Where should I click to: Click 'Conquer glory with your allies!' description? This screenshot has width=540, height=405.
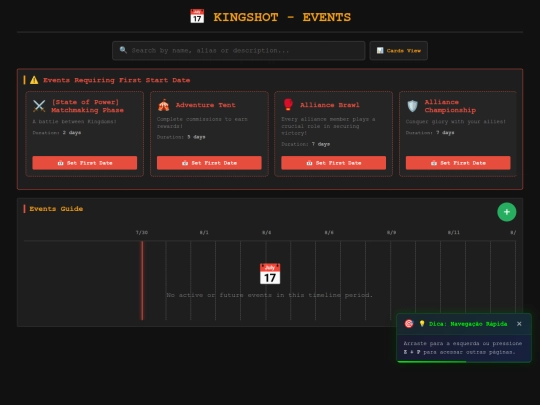[x=456, y=122]
